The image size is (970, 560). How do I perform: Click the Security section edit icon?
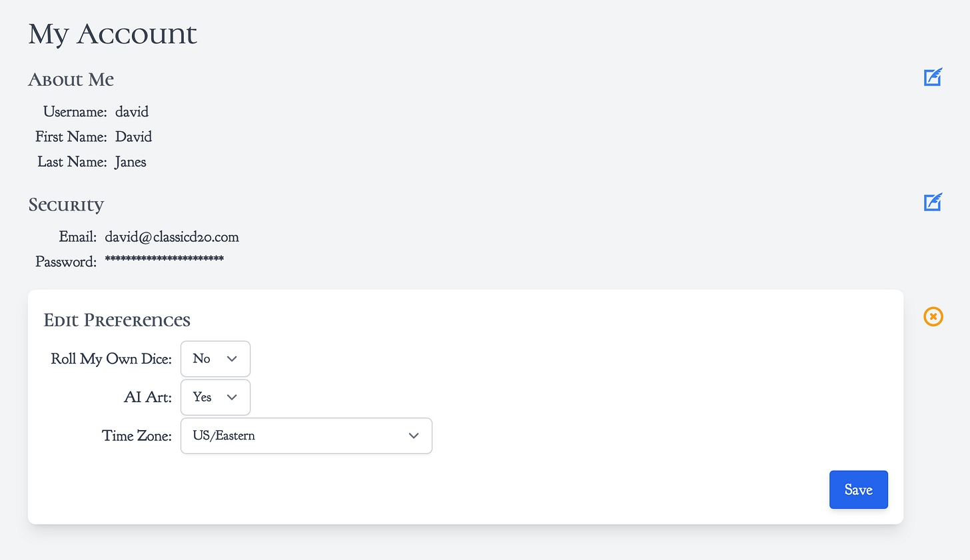pos(933,202)
